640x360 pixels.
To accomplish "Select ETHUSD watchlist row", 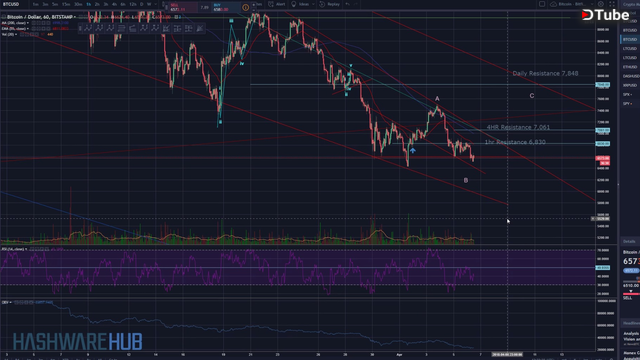I will (630, 67).
